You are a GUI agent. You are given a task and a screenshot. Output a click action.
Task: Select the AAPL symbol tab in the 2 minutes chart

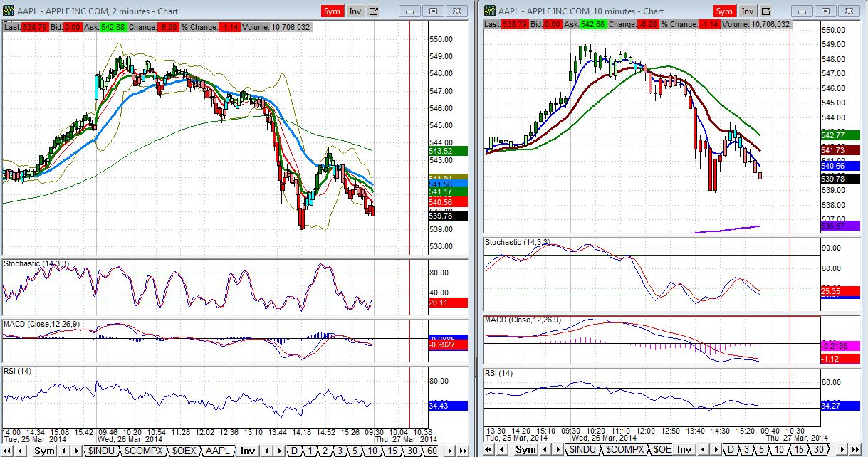click(217, 451)
